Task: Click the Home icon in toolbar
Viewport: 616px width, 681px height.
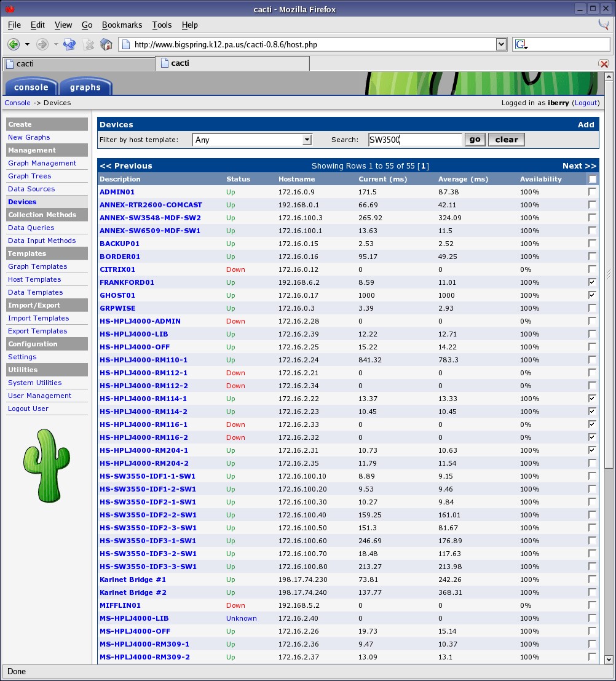Action: (x=106, y=44)
